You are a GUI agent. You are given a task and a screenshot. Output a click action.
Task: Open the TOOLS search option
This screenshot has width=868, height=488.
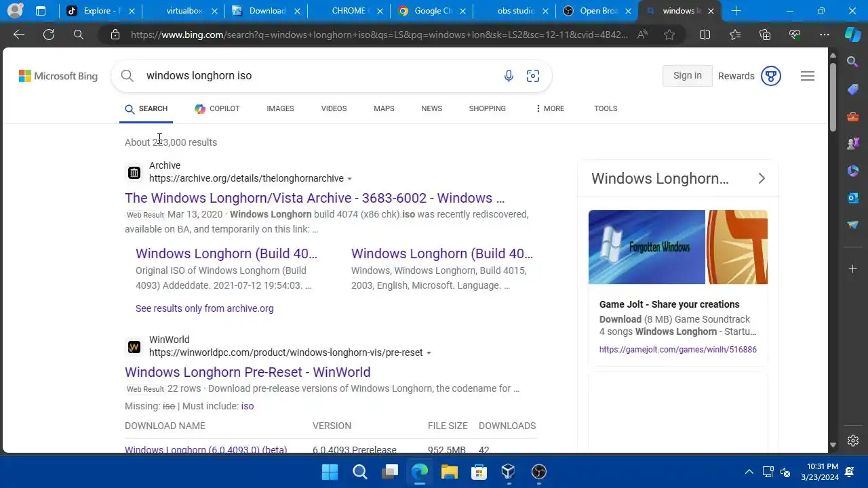tap(606, 108)
